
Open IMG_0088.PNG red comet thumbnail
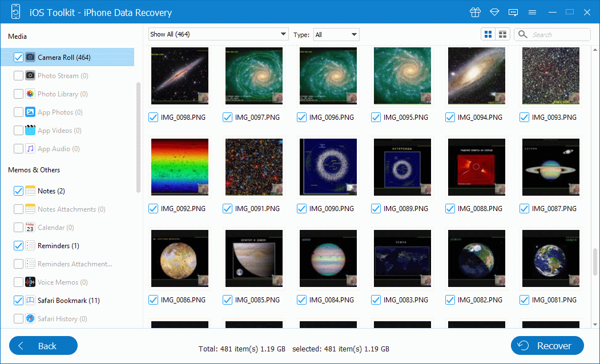(477, 167)
